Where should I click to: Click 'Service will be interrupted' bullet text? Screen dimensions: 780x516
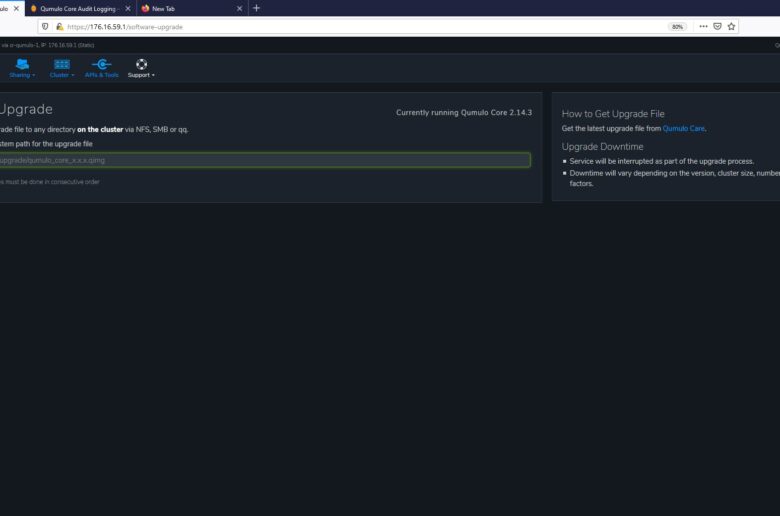click(x=661, y=161)
